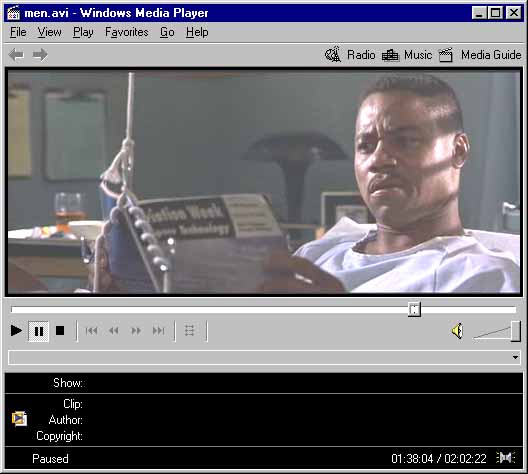Click the seek bar position thumb
This screenshot has height=474, width=528.
(414, 309)
